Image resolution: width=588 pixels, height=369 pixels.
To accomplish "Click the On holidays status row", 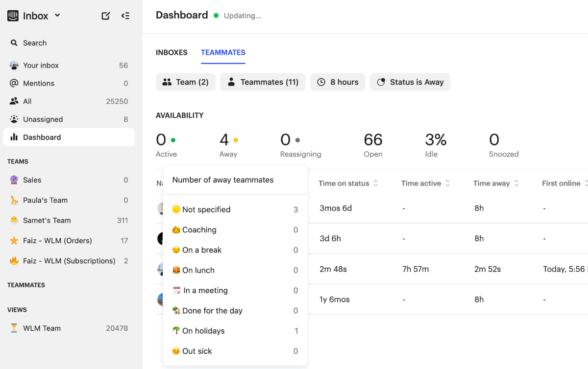I will [235, 331].
